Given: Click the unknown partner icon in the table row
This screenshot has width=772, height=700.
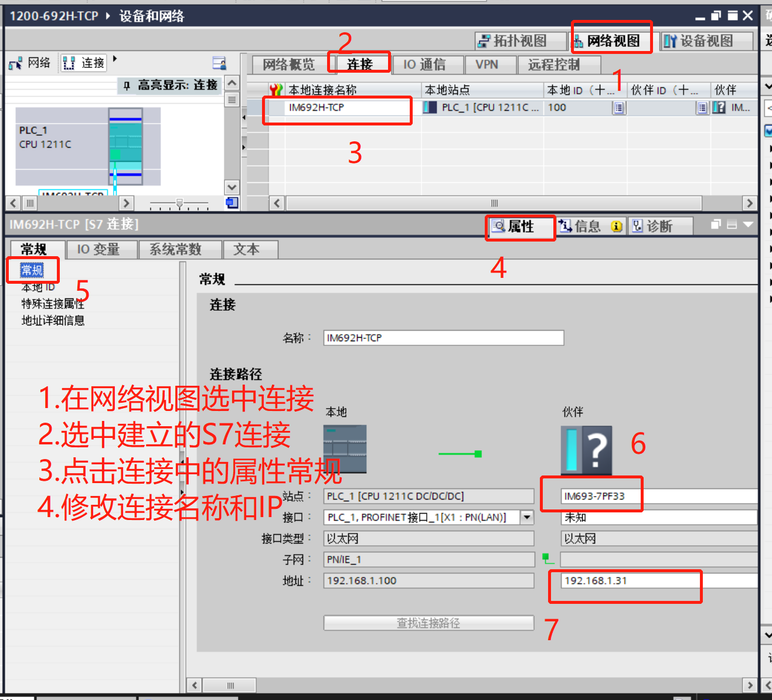Looking at the screenshot, I should 719,108.
